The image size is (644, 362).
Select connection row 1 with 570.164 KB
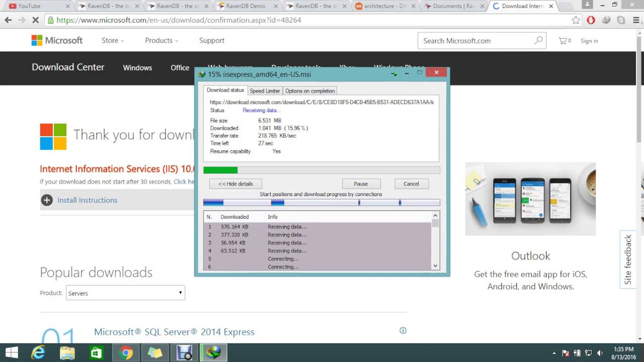[317, 227]
